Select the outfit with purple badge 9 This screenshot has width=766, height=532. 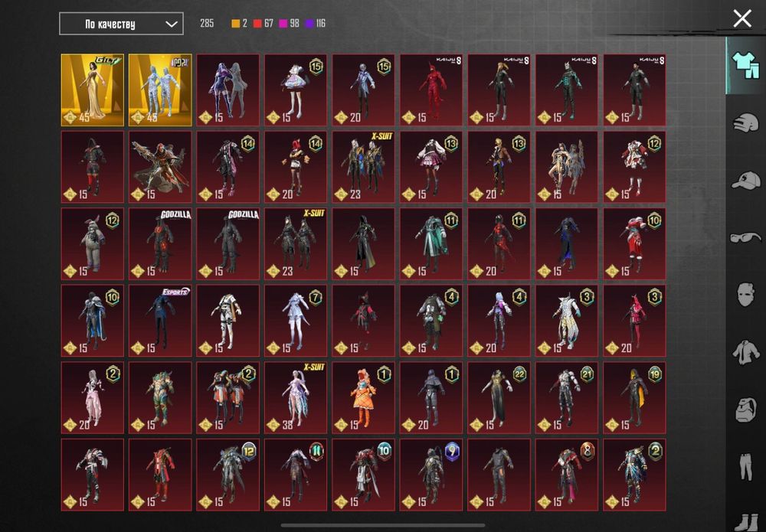pyautogui.click(x=431, y=475)
